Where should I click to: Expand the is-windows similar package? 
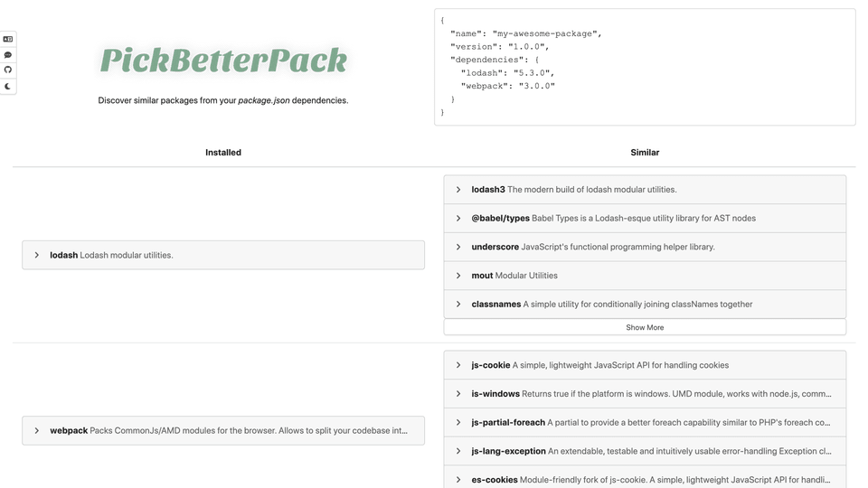coord(645,394)
